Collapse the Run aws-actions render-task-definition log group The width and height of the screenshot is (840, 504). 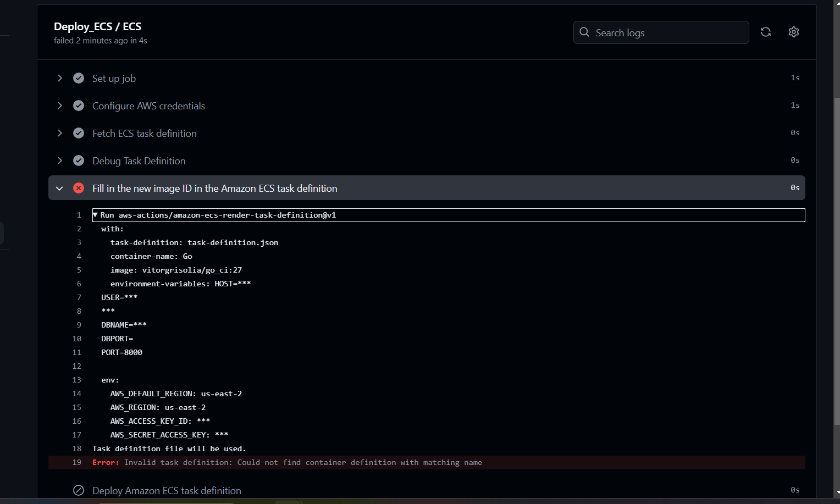[95, 215]
